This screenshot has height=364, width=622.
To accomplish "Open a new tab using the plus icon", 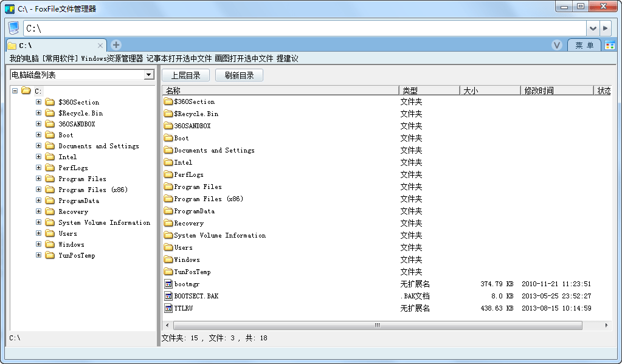I will click(116, 44).
